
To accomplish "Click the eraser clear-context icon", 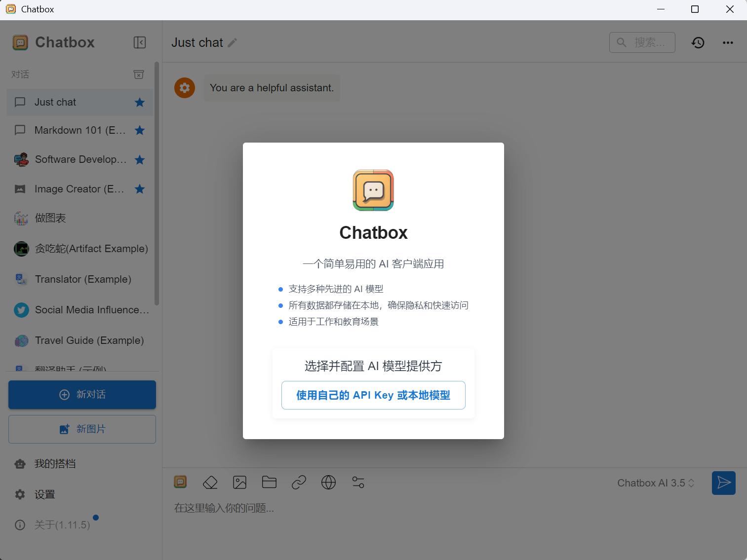I will pos(210,482).
